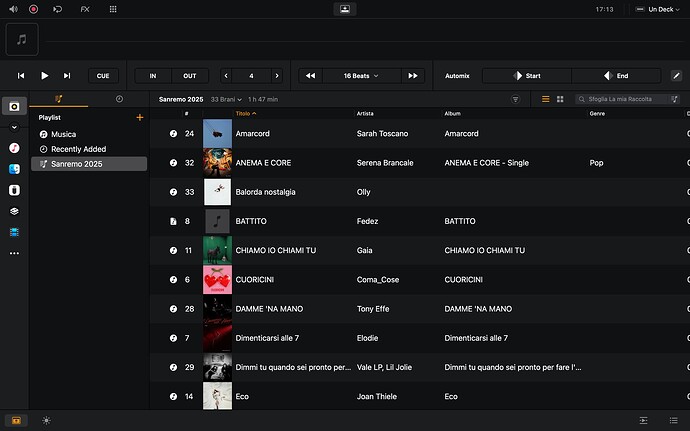
Task: Click the Apple Music source icon
Action: (x=14, y=147)
